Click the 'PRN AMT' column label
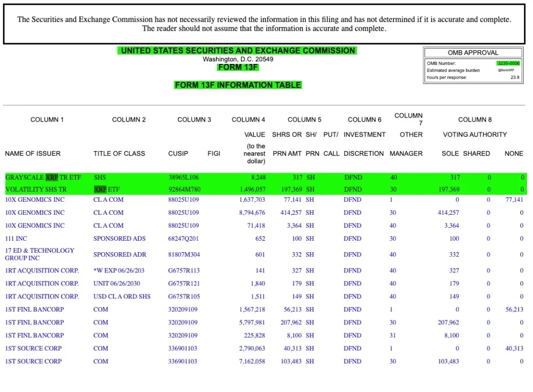The image size is (533, 392). coord(287,153)
